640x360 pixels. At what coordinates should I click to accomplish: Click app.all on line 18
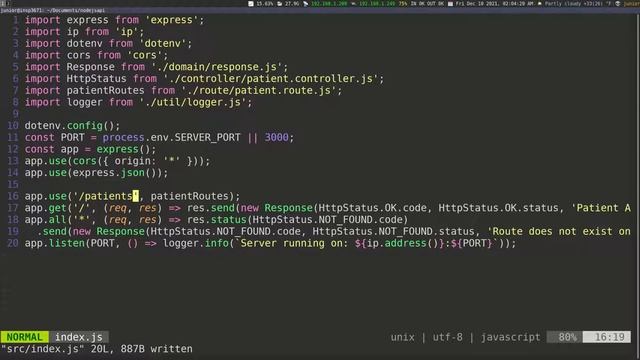click(46, 220)
